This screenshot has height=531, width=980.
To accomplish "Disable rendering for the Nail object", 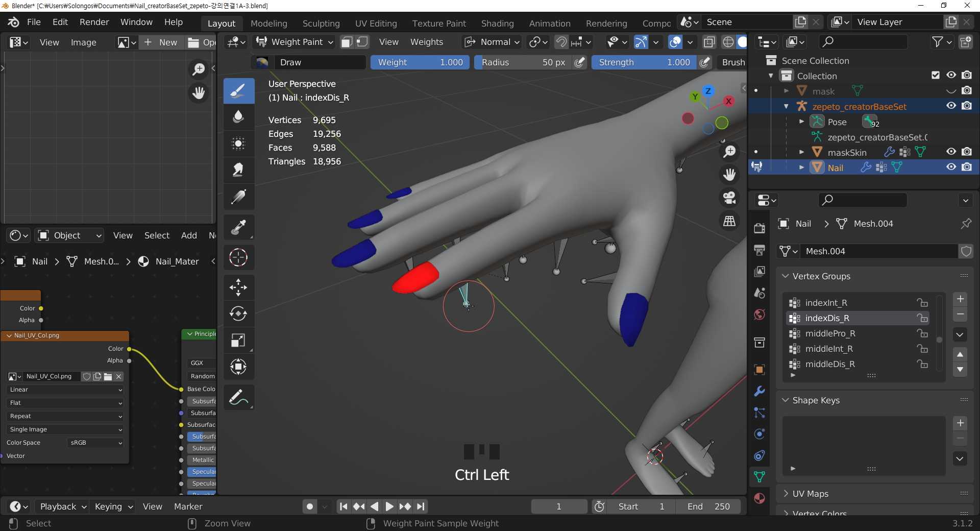I will [x=967, y=167].
